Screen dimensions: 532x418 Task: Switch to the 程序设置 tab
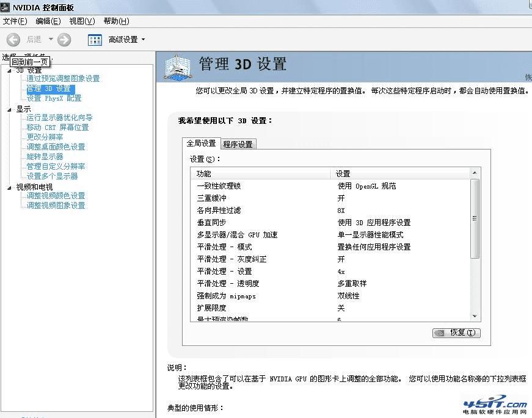point(238,145)
